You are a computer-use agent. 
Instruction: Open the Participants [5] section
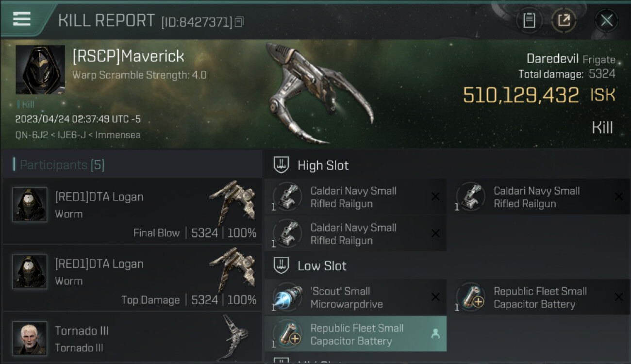(x=59, y=165)
